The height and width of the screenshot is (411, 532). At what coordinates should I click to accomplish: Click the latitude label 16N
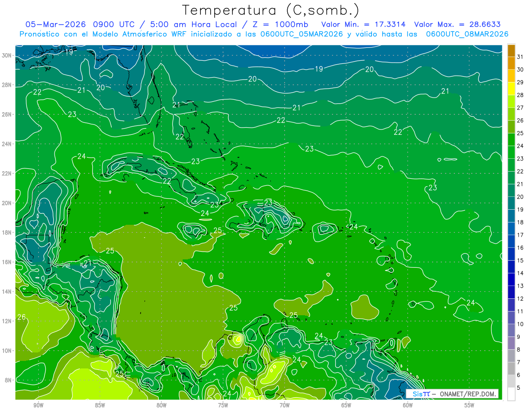[7, 262]
